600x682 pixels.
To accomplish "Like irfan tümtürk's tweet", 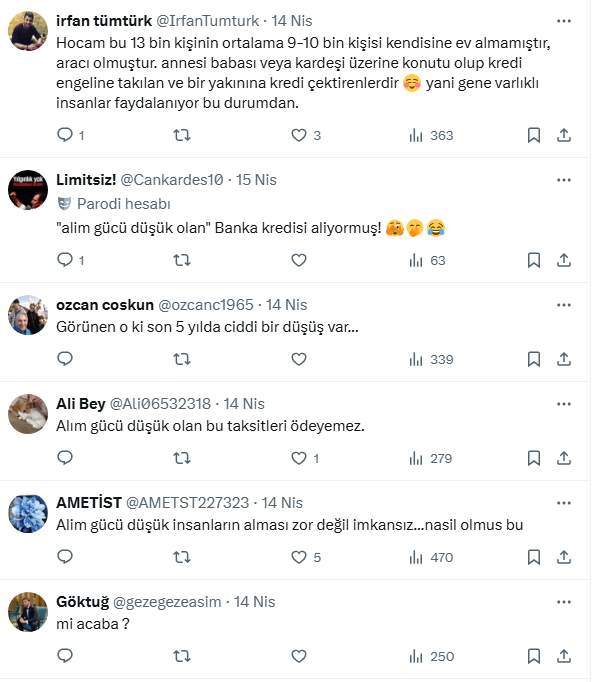I will click(298, 135).
